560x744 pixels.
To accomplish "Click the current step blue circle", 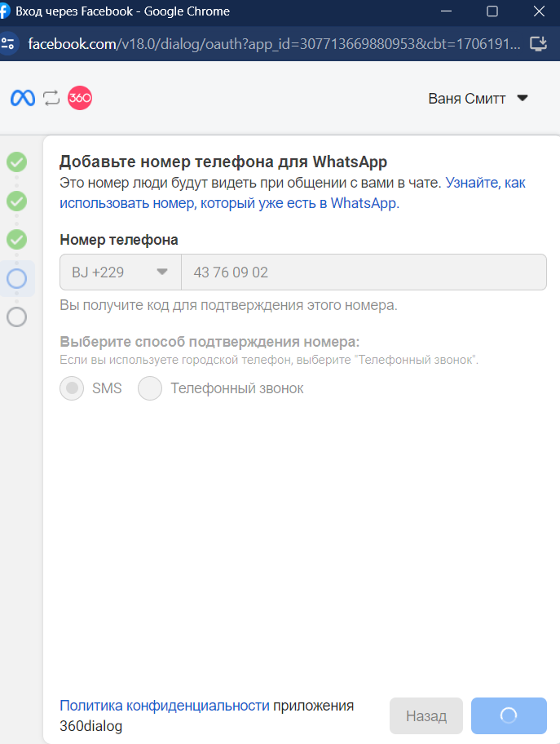I will 16,278.
